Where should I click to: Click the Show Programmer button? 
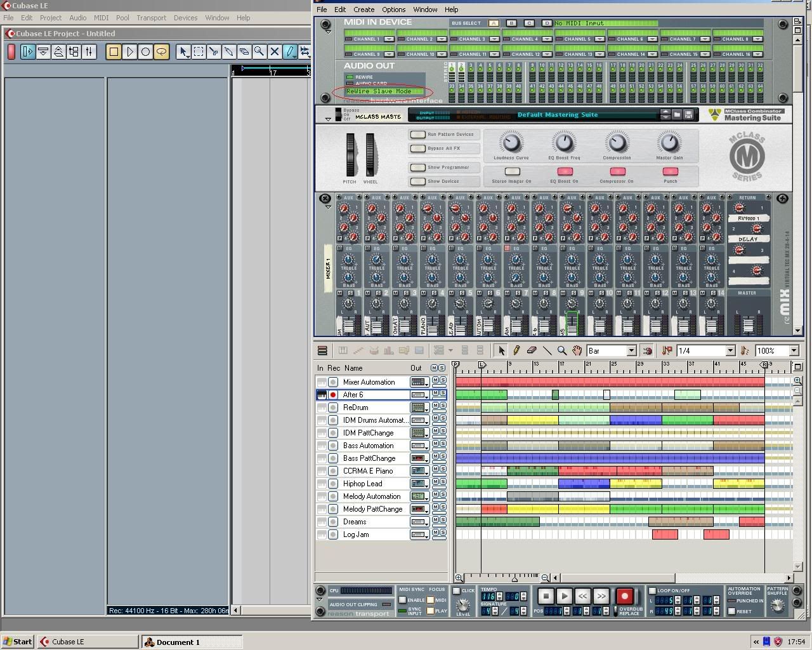click(417, 168)
